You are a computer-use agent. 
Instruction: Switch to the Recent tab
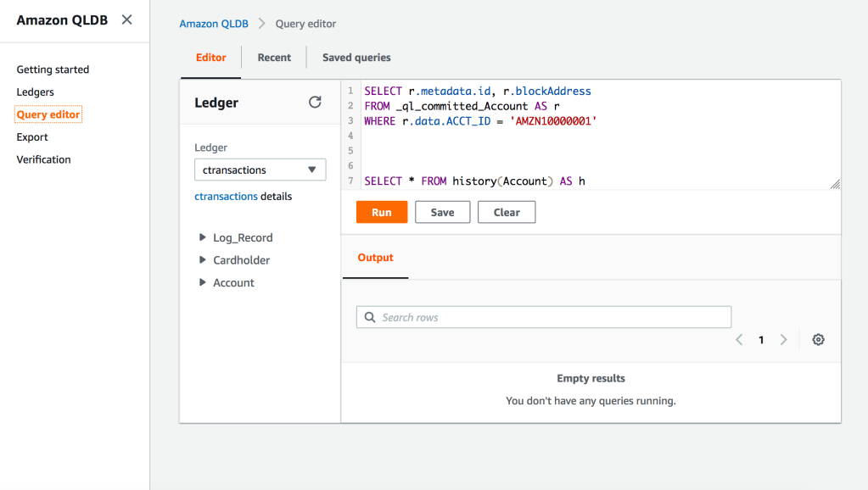tap(274, 58)
